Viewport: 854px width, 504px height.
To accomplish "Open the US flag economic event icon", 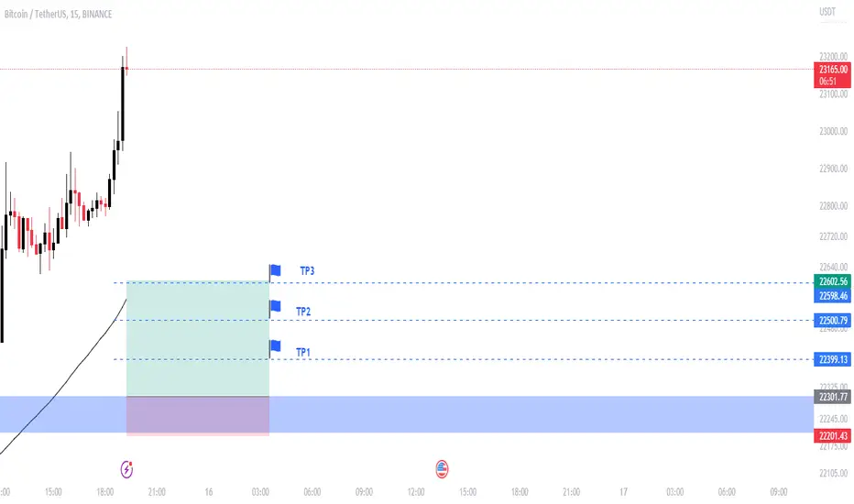I will point(442,468).
